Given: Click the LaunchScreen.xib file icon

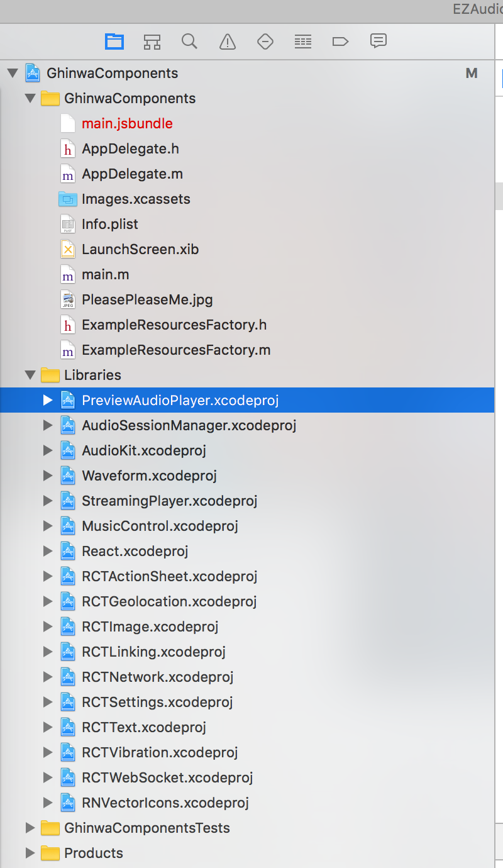Looking at the screenshot, I should (67, 249).
